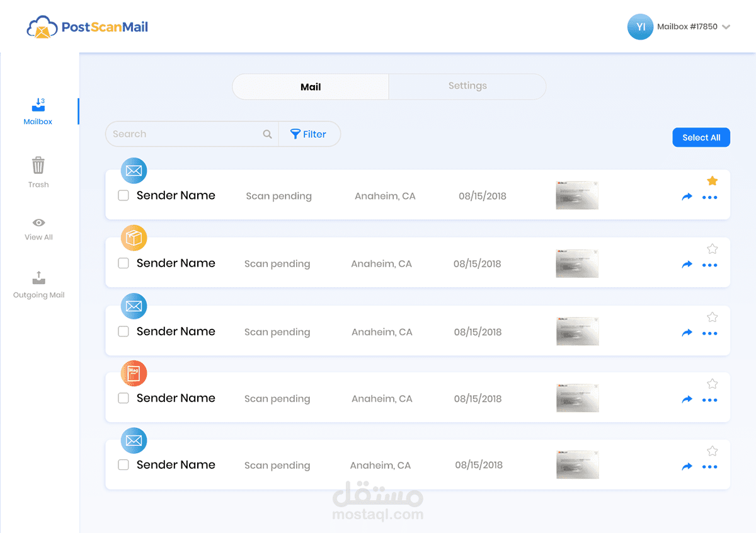Click envelope icon on the third mail row
Image resolution: width=756 pixels, height=533 pixels.
134,306
